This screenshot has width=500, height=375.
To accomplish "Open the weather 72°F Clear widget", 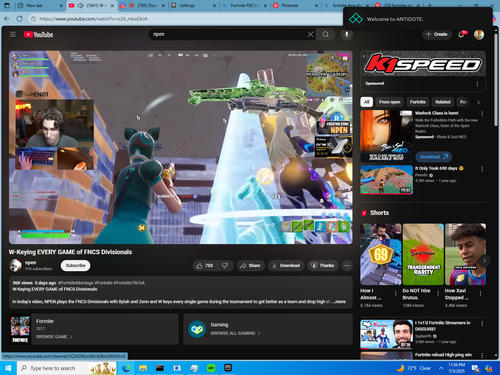I will [413, 368].
